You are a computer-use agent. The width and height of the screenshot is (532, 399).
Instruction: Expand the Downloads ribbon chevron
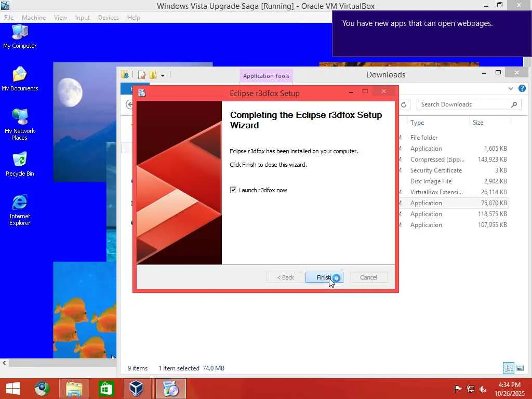click(511, 88)
